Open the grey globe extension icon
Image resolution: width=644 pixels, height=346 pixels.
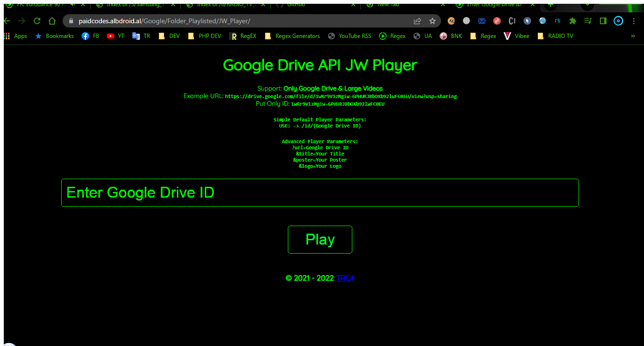pos(467,21)
